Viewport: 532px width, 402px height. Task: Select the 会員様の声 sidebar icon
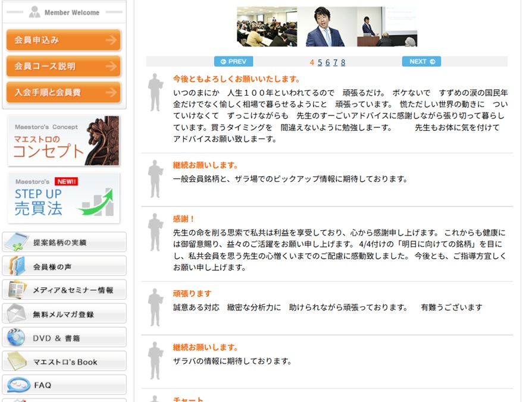pyautogui.click(x=16, y=266)
